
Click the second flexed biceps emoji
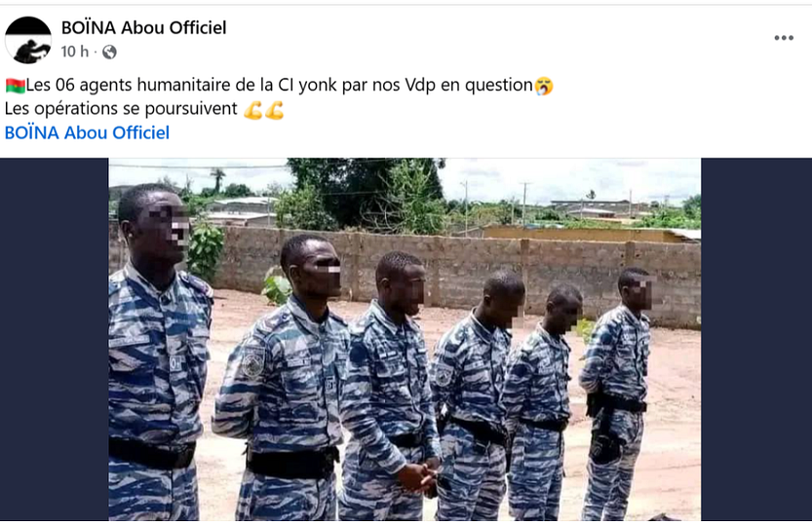(275, 110)
